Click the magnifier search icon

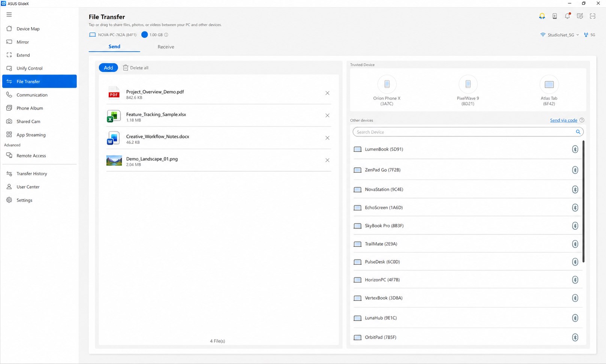tap(578, 132)
